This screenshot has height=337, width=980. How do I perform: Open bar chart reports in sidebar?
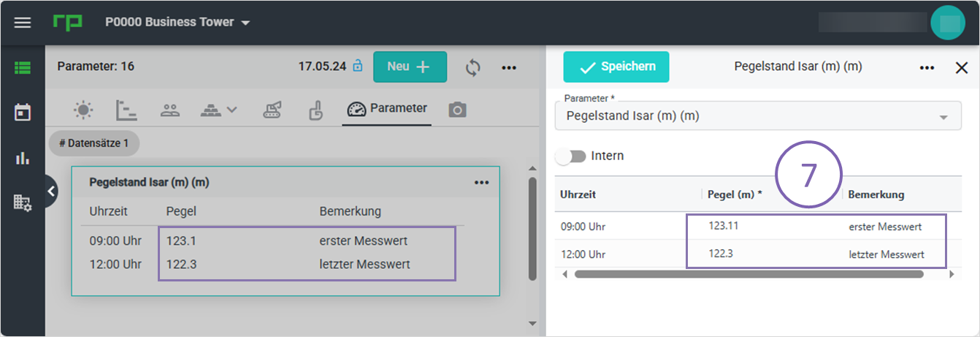click(x=23, y=158)
